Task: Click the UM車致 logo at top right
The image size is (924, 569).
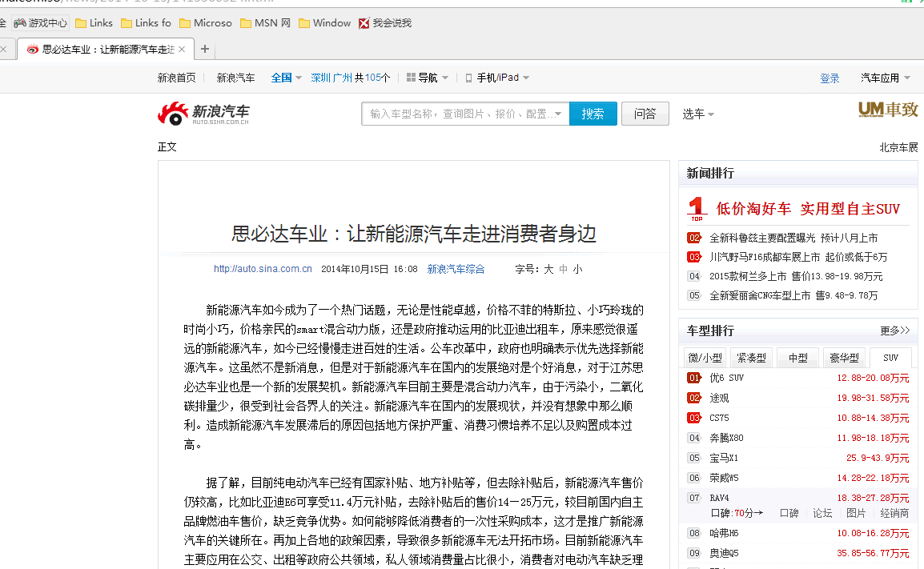Action: pos(888,110)
